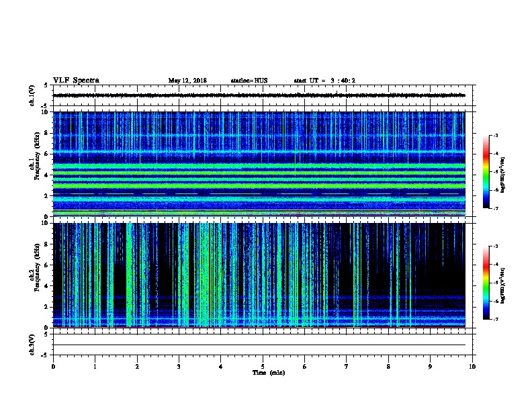Click time axis tick label '7'
This screenshot has width=532, height=411.
coord(347,367)
